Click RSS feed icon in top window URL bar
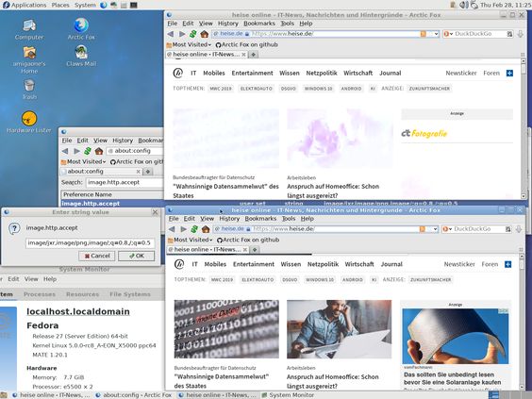Image resolution: width=532 pixels, height=399 pixels. pos(424,34)
